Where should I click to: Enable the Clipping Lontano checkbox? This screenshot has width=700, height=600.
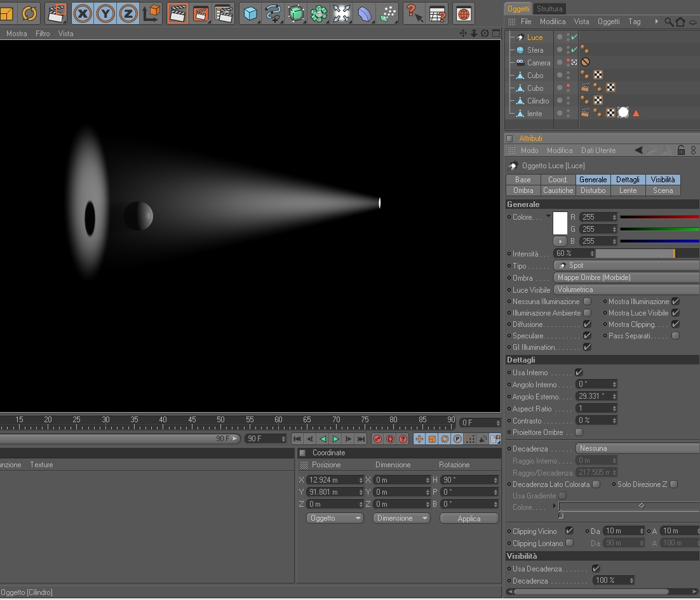(x=569, y=543)
